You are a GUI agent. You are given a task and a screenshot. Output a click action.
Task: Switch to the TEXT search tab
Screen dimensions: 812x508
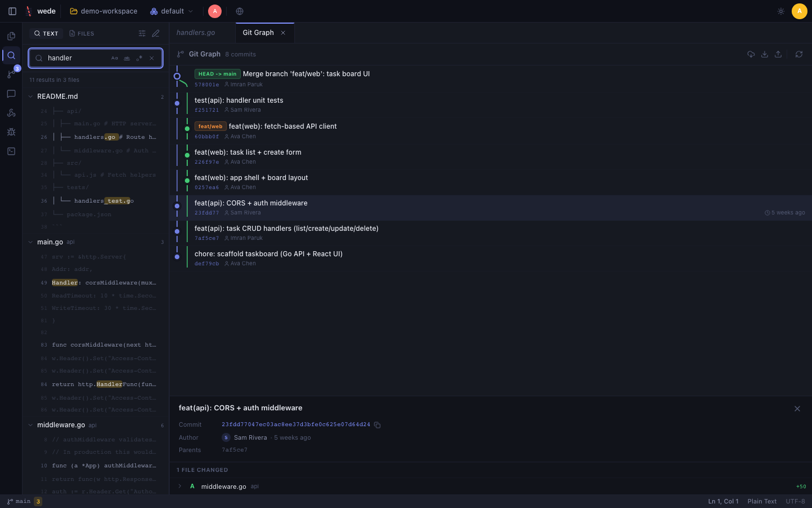point(46,34)
